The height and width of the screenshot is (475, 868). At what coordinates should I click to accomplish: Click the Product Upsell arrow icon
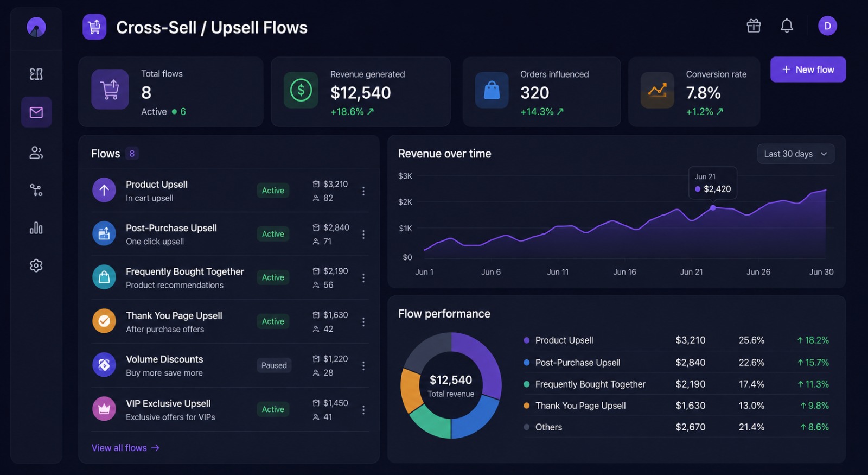tap(104, 190)
